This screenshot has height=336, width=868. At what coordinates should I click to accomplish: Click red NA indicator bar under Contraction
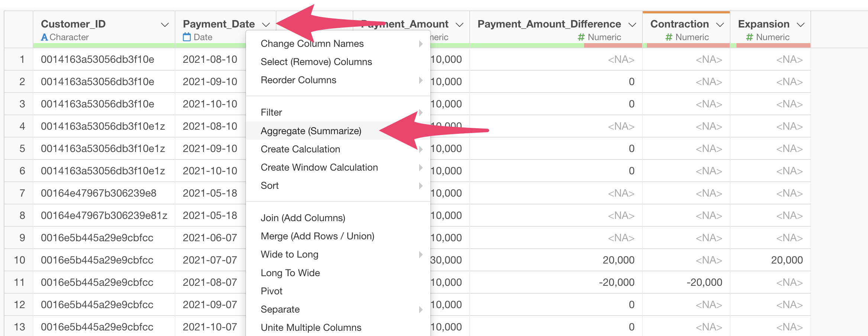[688, 45]
